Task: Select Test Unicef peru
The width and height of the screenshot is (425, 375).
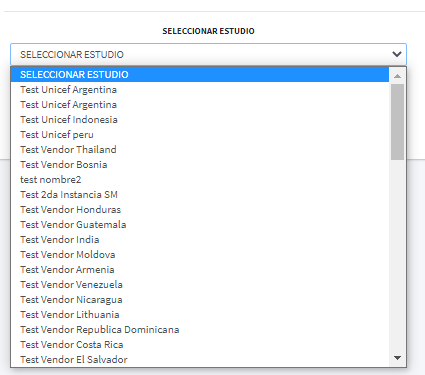Action: (x=200, y=135)
